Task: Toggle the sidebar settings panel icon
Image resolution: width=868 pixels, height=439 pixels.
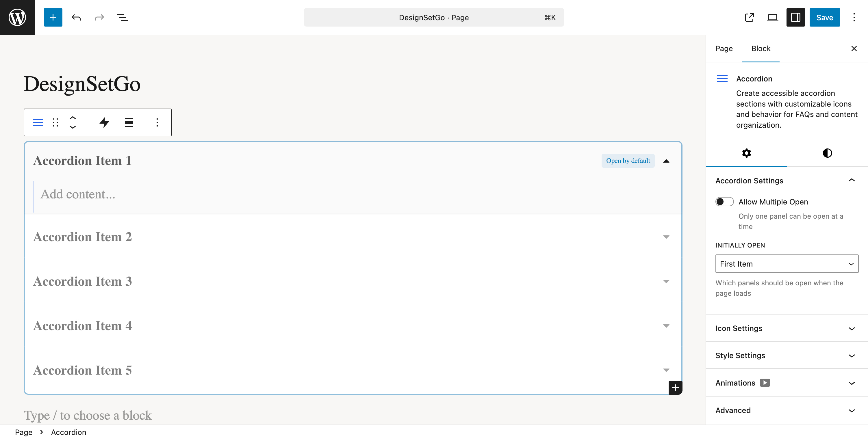Action: 795,17
